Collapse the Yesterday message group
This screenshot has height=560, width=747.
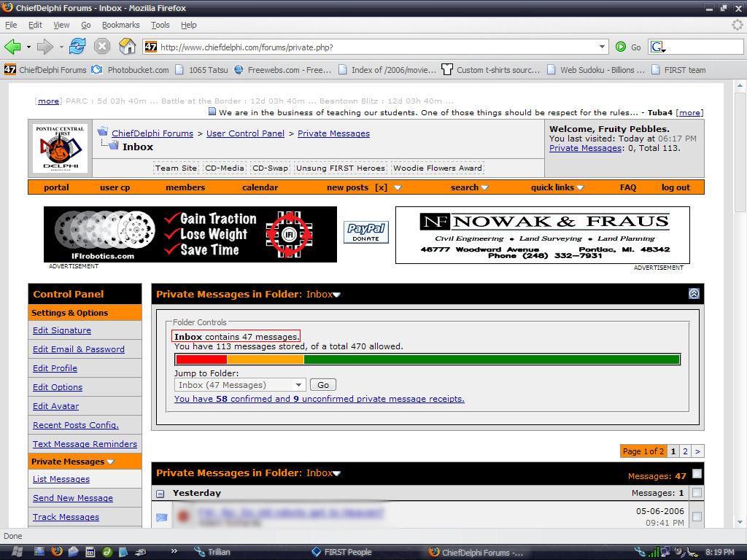(160, 494)
